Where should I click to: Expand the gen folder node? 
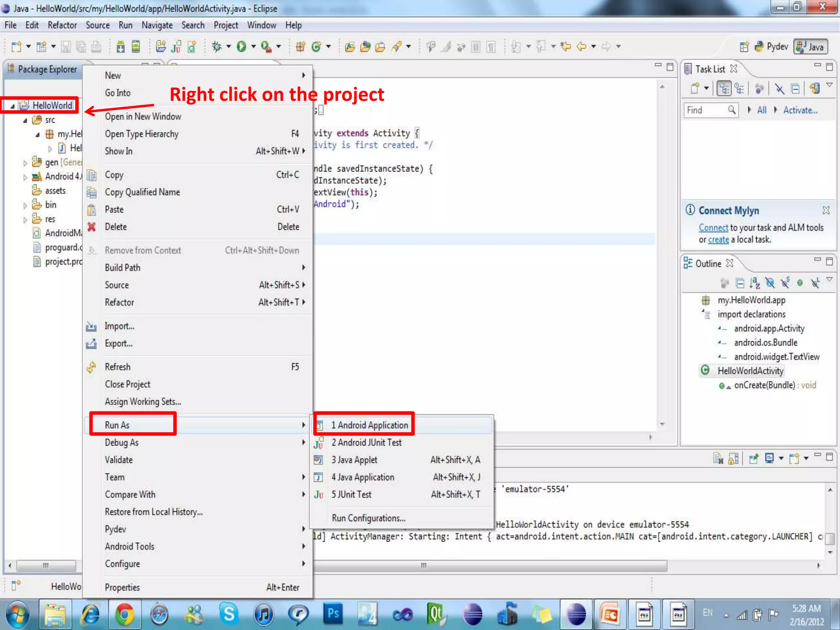tap(25, 163)
